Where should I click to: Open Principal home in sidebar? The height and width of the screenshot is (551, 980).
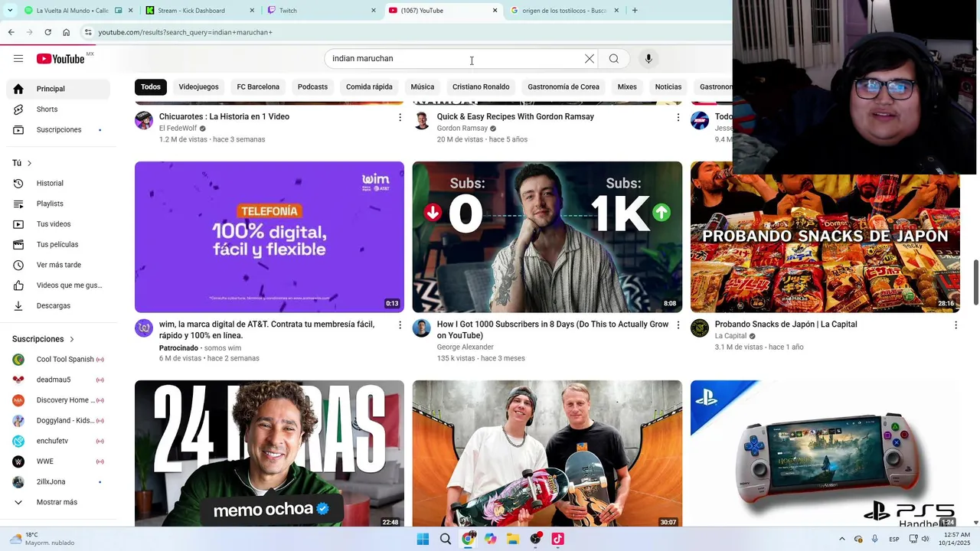(58, 89)
